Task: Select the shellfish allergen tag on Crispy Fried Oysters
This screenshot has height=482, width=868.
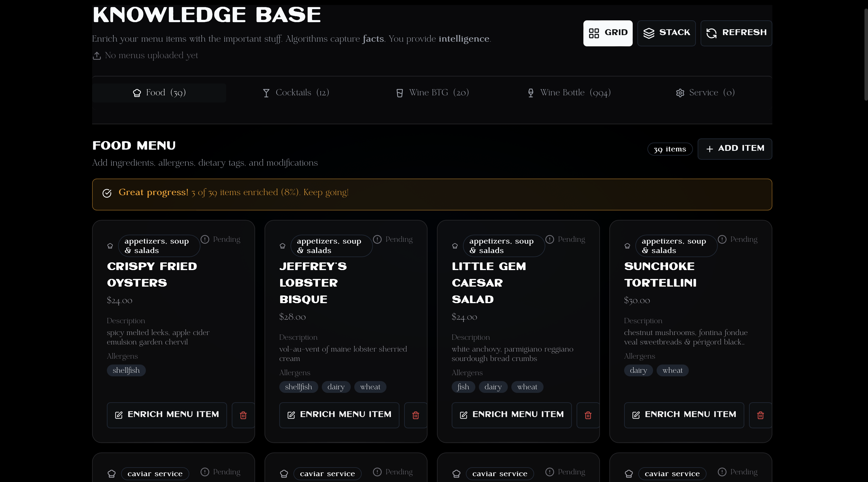Action: 126,370
